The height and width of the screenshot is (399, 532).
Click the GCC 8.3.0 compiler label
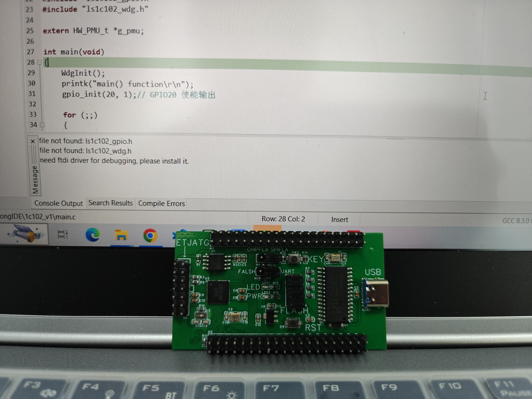516,221
